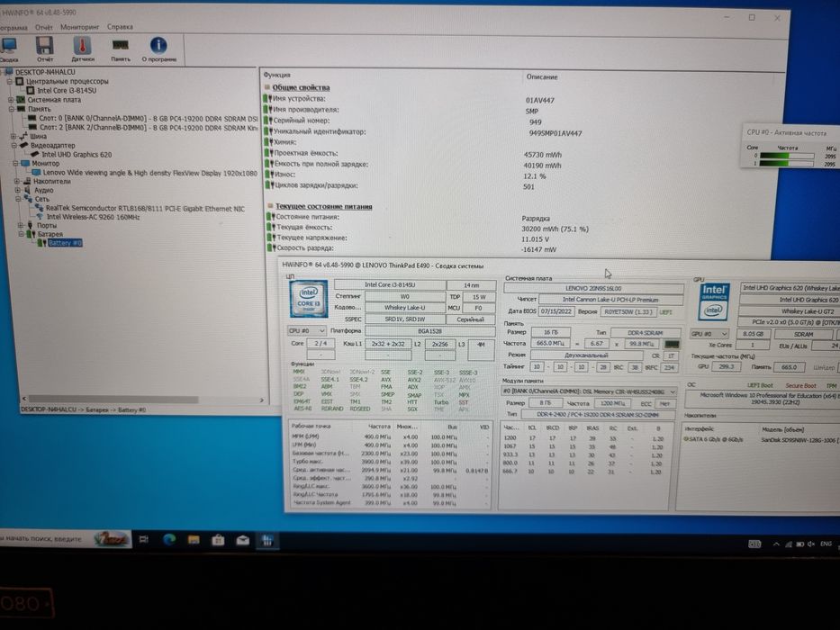This screenshot has width=840, height=630.
Task: Click the Шина bus icon
Action: 23,136
